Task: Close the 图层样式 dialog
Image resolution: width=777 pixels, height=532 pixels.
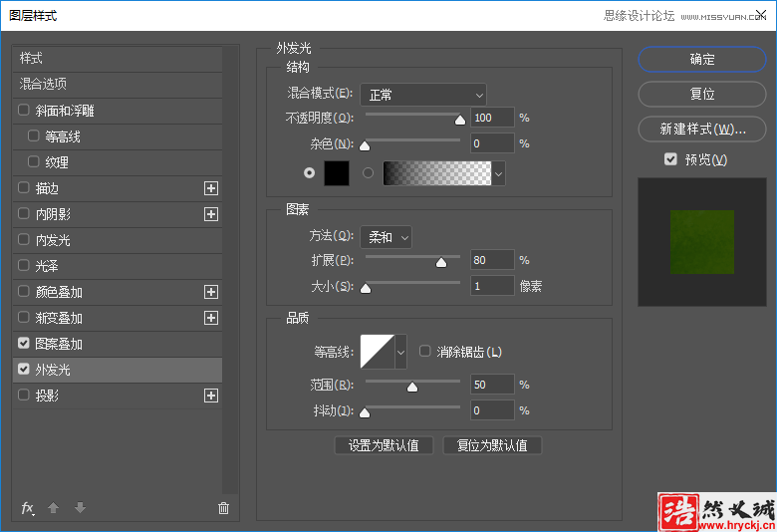Action: (x=761, y=15)
